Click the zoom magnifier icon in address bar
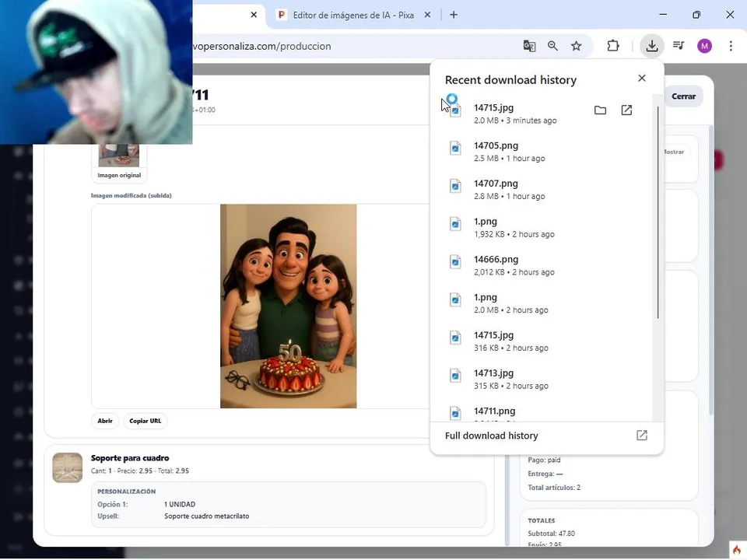The height and width of the screenshot is (560, 747). click(x=552, y=46)
